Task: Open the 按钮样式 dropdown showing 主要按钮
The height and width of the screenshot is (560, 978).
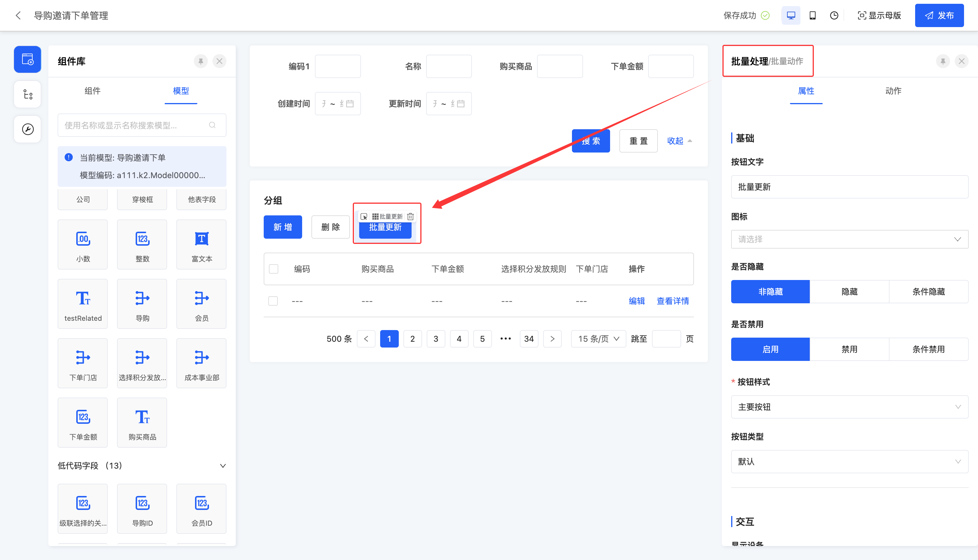Action: pyautogui.click(x=849, y=407)
